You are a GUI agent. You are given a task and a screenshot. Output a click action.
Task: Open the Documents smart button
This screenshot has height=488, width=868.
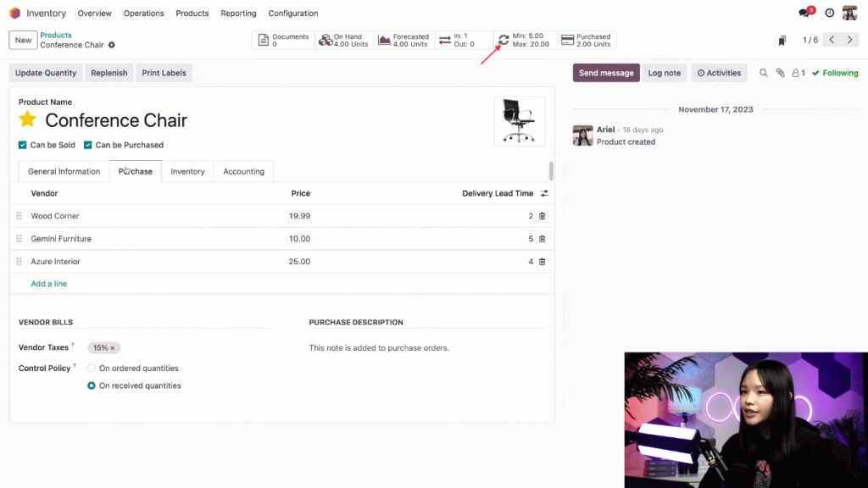pyautogui.click(x=283, y=40)
